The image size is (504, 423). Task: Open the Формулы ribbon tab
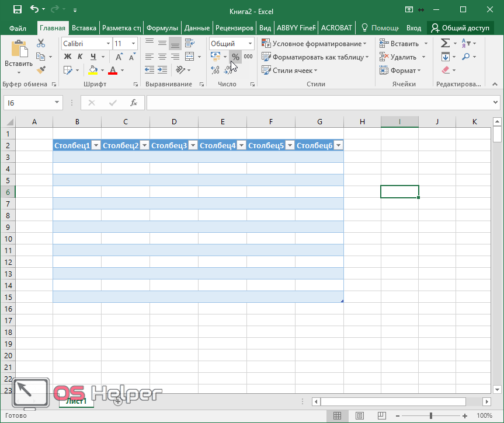(161, 28)
